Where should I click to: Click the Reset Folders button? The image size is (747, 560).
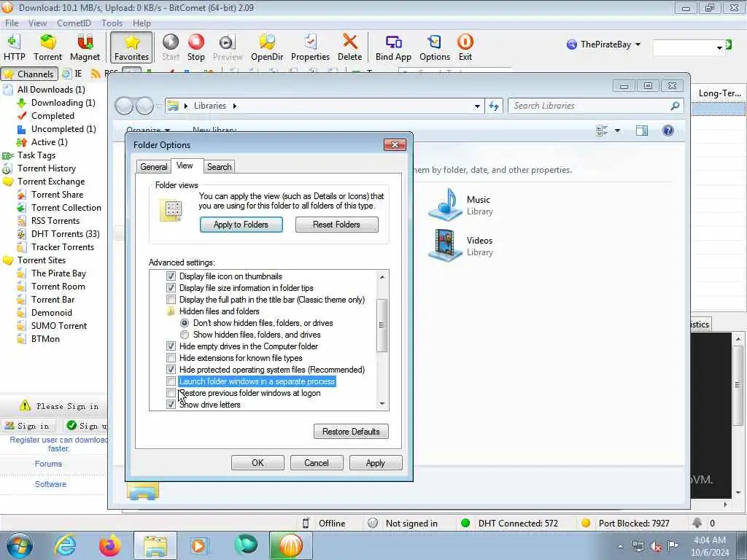click(x=336, y=225)
